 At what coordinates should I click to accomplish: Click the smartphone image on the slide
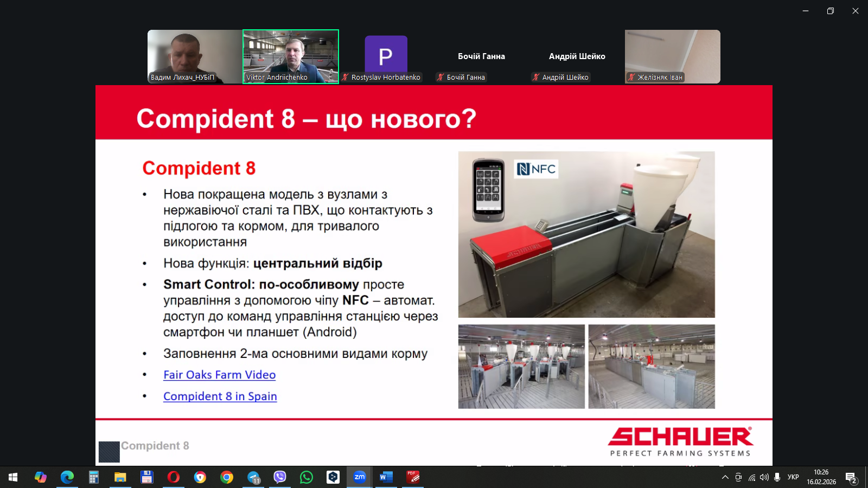pos(488,190)
